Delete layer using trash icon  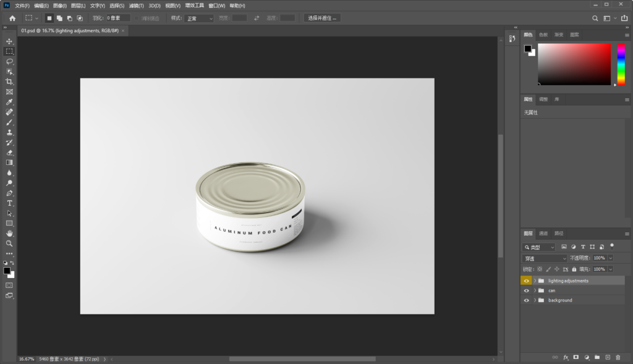pos(618,357)
